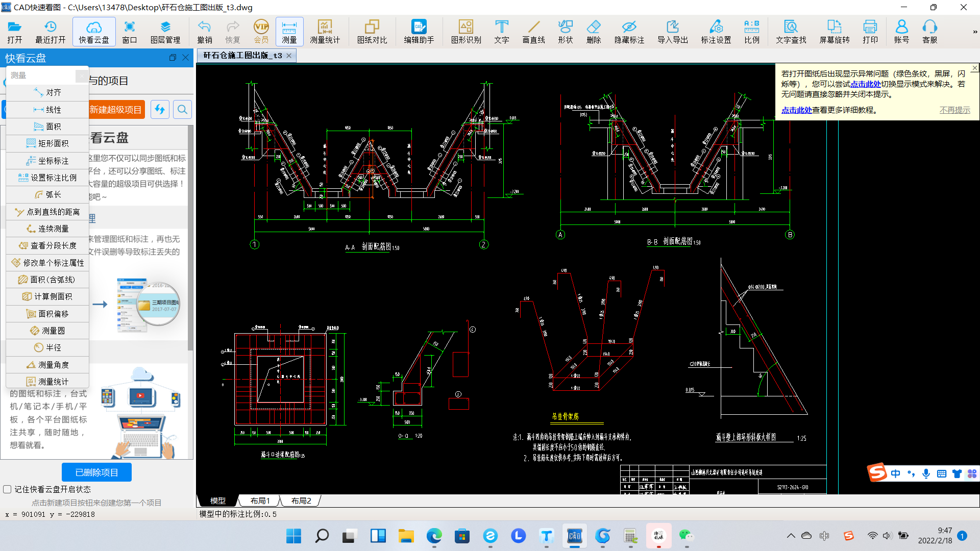
Task: Click the 打印 print icon
Action: (870, 32)
